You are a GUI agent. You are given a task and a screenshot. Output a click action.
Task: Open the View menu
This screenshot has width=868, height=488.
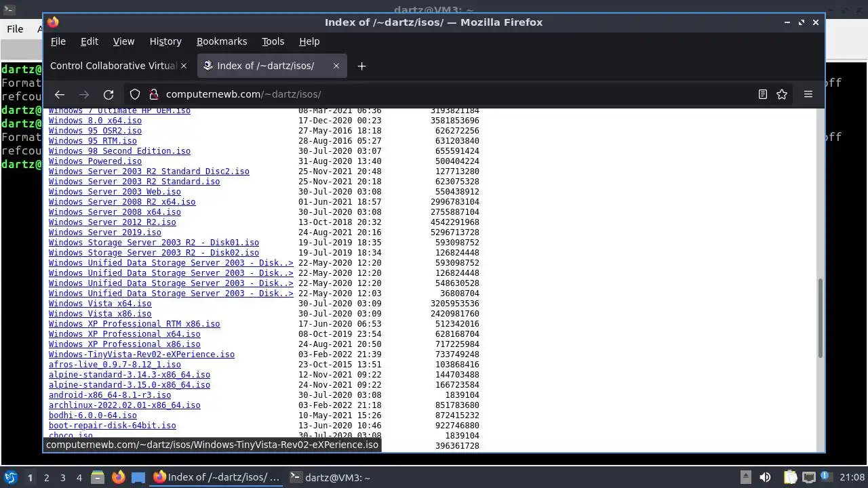123,41
